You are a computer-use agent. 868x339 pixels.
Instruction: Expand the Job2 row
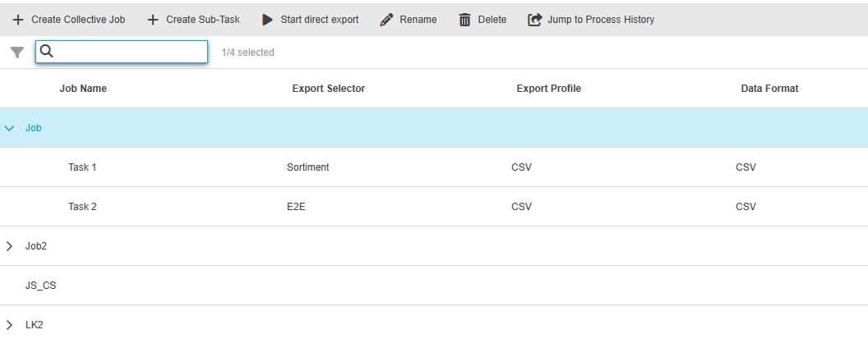click(x=10, y=246)
